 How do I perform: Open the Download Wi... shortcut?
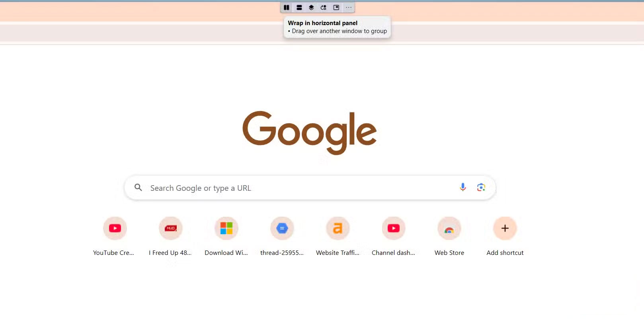pos(226,236)
